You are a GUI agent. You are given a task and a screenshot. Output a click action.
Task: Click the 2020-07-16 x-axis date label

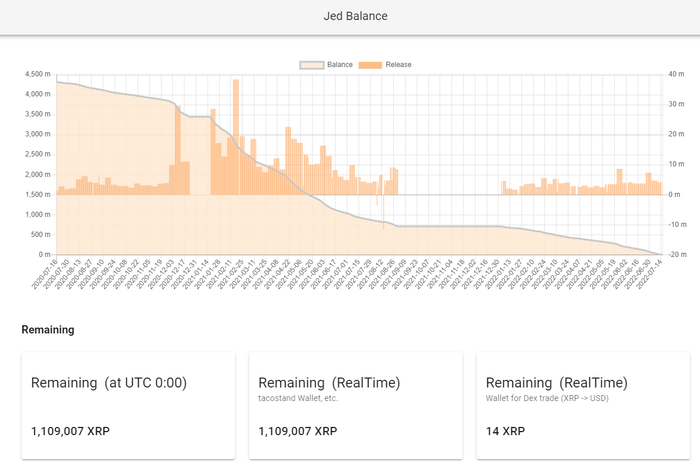point(45,273)
